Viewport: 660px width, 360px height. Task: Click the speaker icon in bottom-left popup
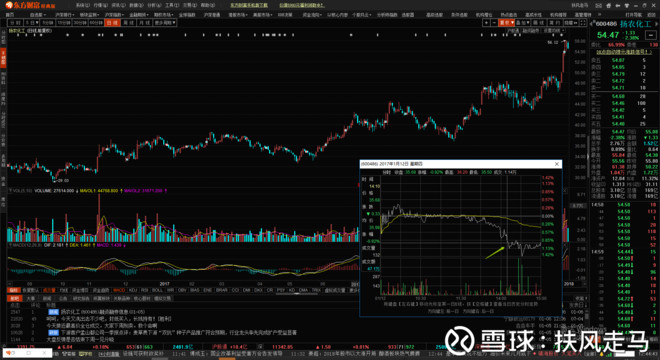tap(8, 353)
